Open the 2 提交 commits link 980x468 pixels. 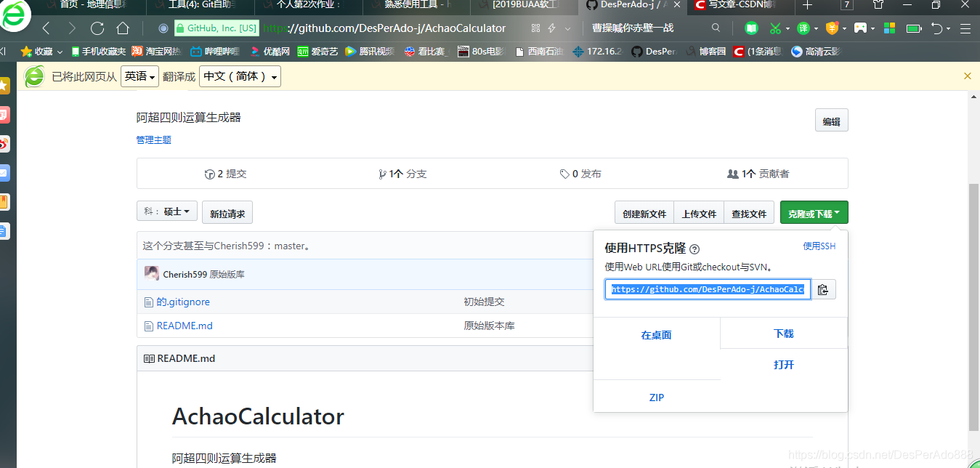click(226, 174)
